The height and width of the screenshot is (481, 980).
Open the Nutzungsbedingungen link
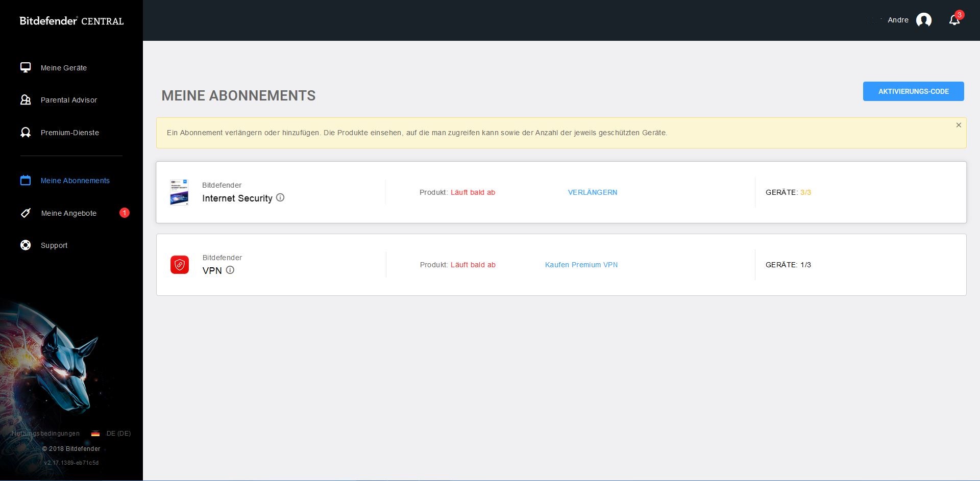46,434
